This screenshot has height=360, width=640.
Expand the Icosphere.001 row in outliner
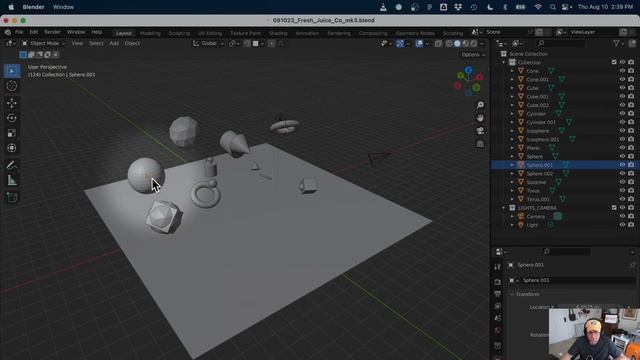point(512,139)
